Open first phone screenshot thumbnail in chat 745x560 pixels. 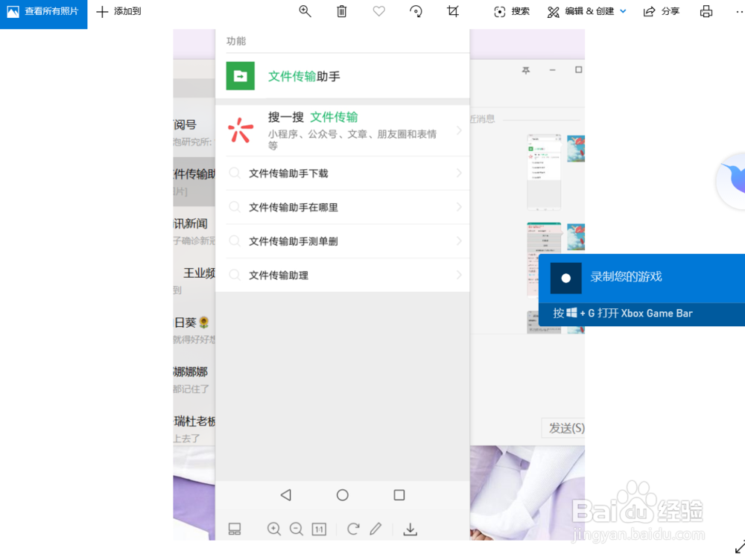(544, 172)
